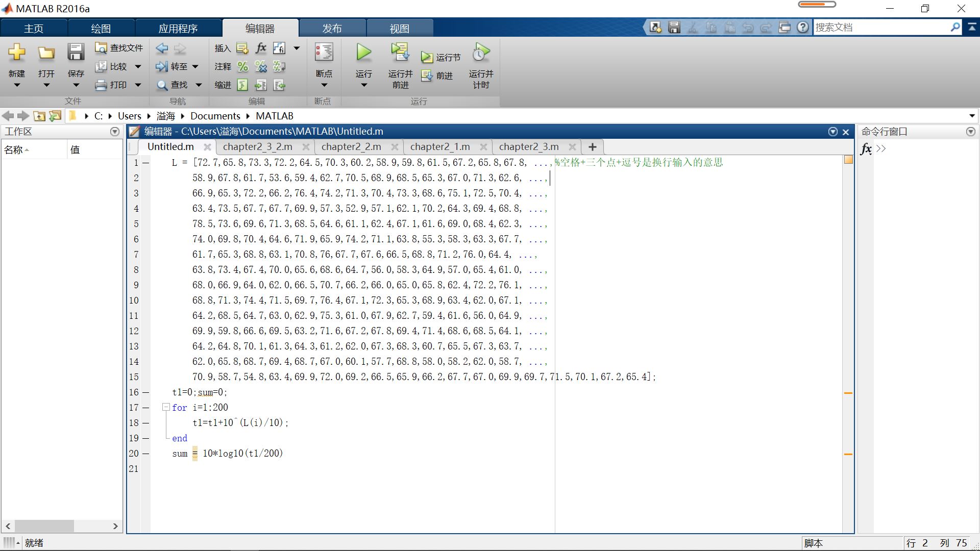980x551 pixels.
Task: Click the green Run (运行) button
Action: click(363, 53)
